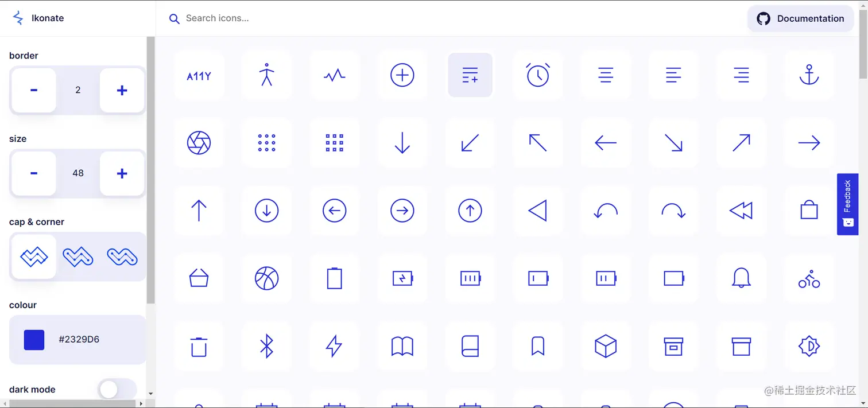Screen dimensions: 868x408
Task: Select the open book icon
Action: point(402,346)
